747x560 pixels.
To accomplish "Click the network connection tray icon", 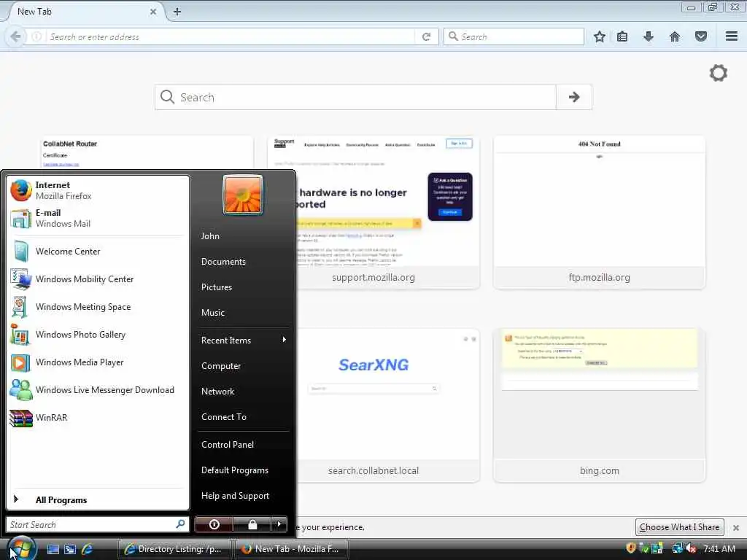I will (x=677, y=548).
